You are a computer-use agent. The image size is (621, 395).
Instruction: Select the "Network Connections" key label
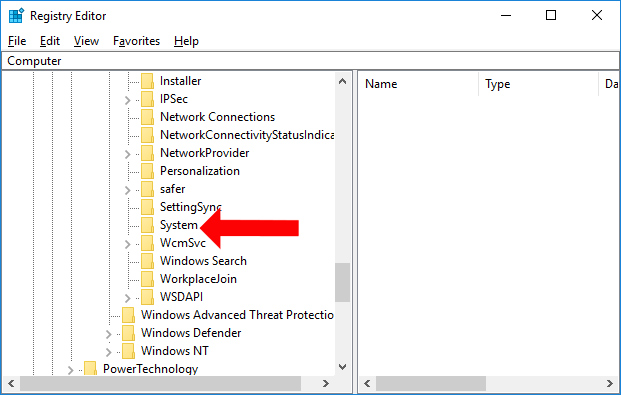(x=217, y=117)
